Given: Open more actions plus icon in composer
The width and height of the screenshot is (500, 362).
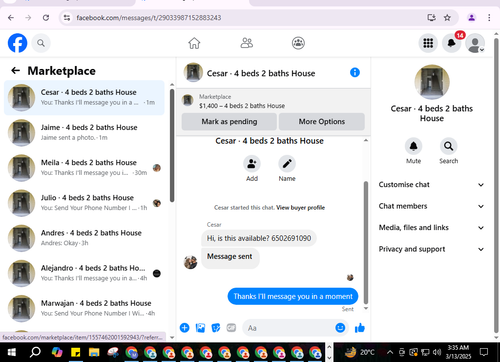Looking at the screenshot, I should pyautogui.click(x=184, y=328).
